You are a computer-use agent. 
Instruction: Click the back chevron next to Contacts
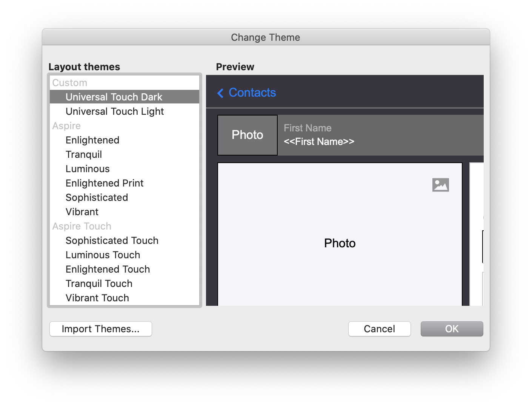[x=220, y=93]
